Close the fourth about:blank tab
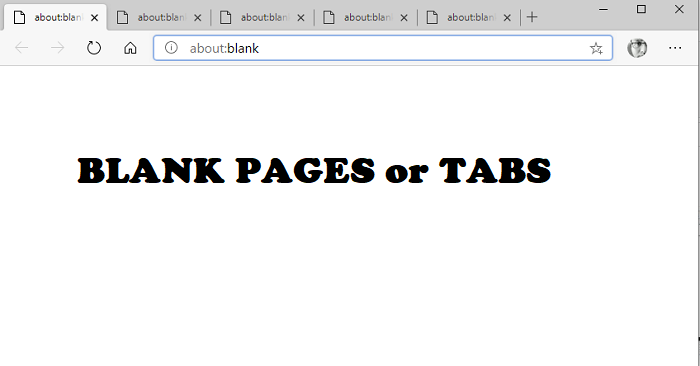Image resolution: width=700 pixels, height=366 pixels. 404,18
